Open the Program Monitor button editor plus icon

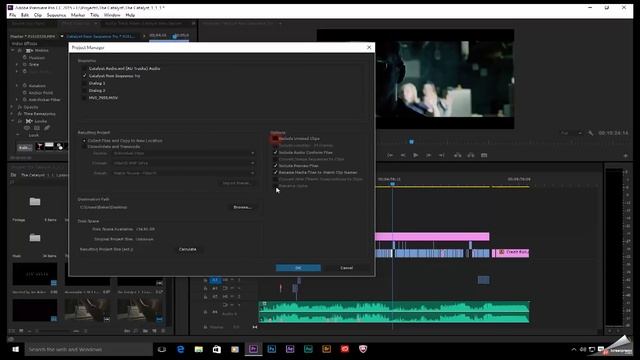[625, 156]
